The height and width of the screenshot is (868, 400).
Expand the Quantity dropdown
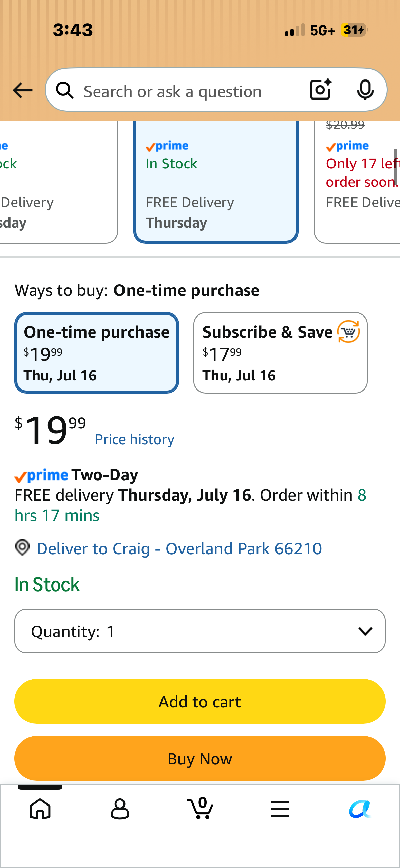pos(200,631)
